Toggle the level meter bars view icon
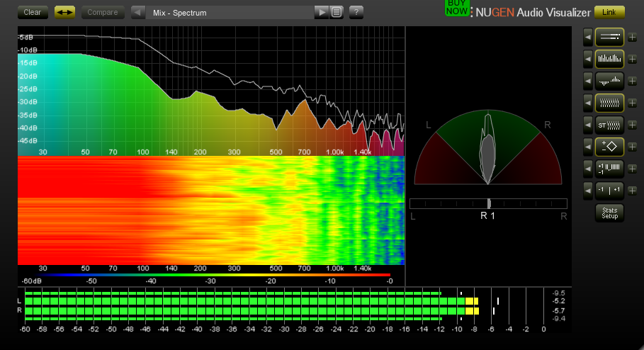The image size is (644, 350). coord(609,36)
